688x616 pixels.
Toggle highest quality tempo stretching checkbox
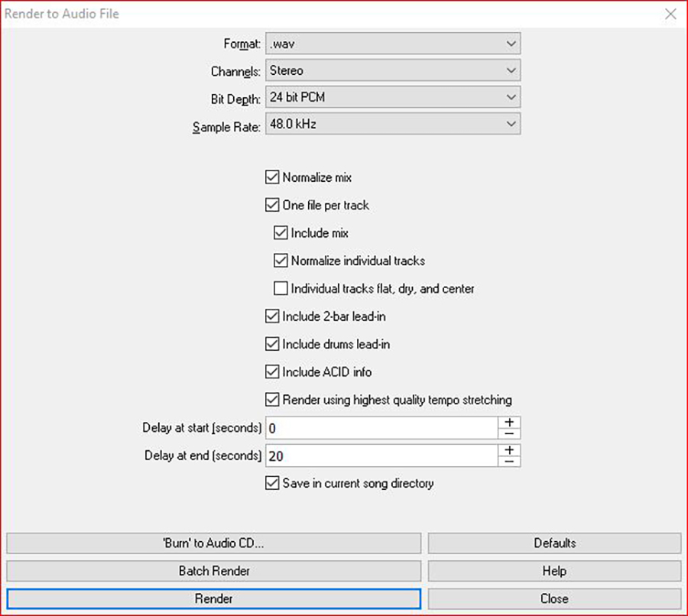click(272, 400)
